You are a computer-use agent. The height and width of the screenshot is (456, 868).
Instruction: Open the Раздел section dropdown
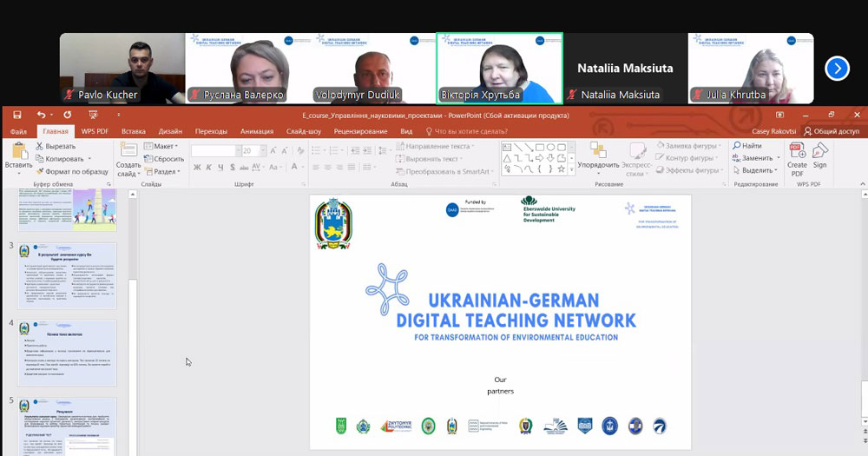(x=163, y=172)
